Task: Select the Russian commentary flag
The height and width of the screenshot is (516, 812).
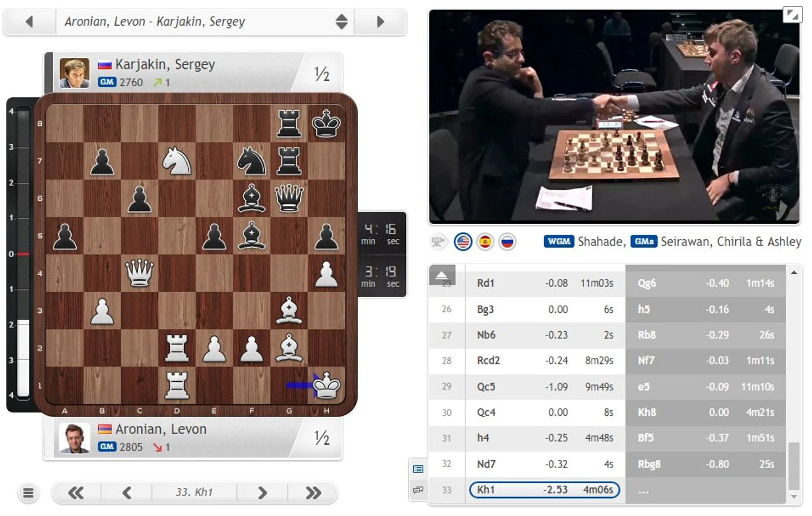Action: tap(507, 242)
